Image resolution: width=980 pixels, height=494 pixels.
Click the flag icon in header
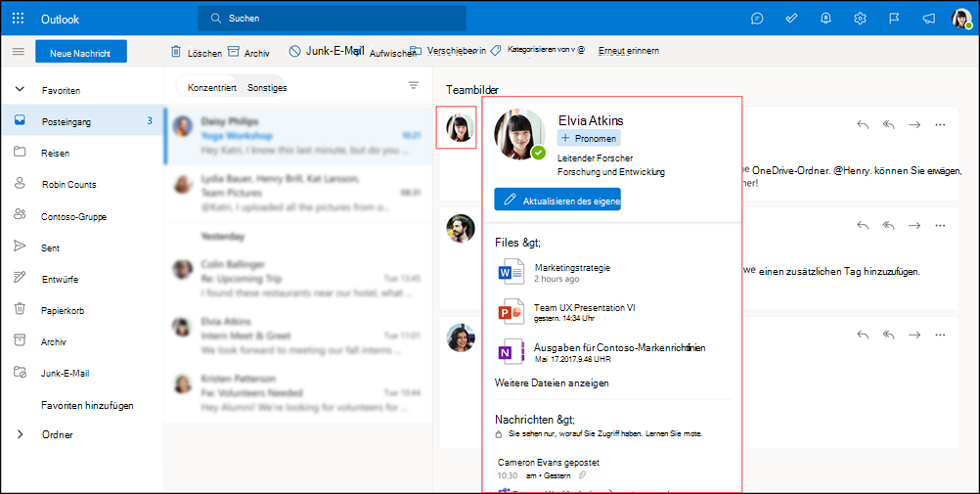click(894, 19)
